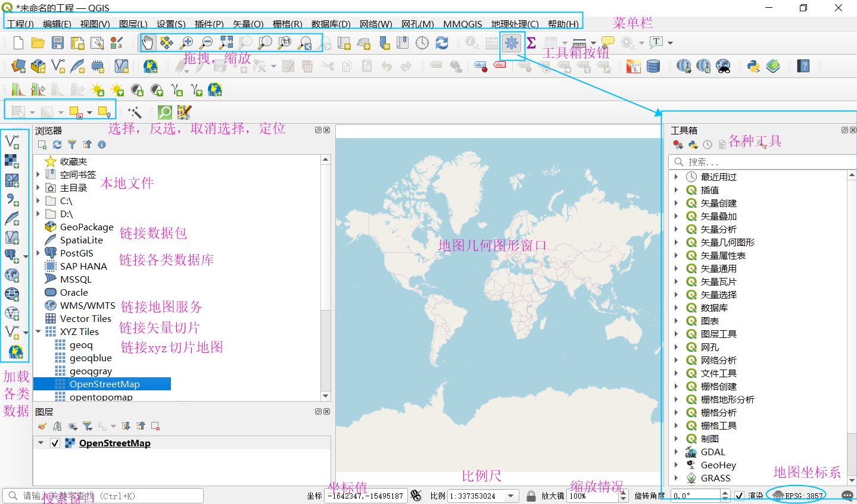Collapse the XYZ Tiles tree item
This screenshot has height=504, width=857.
point(39,331)
